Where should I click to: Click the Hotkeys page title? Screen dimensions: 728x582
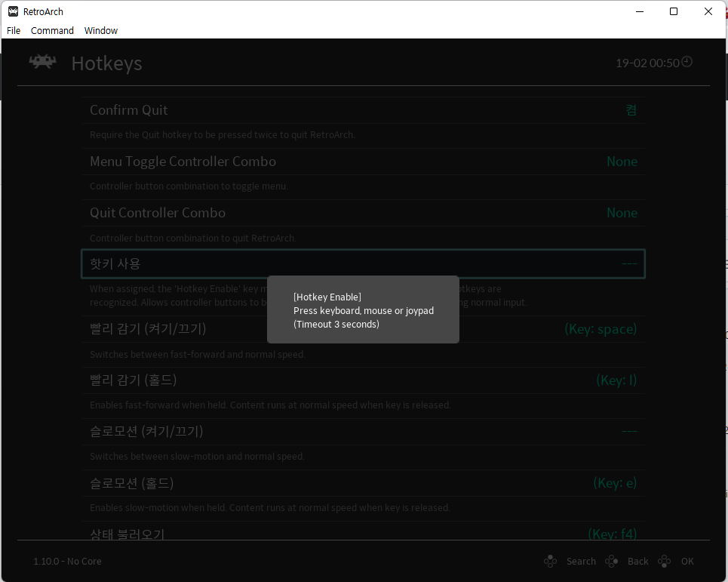(107, 63)
